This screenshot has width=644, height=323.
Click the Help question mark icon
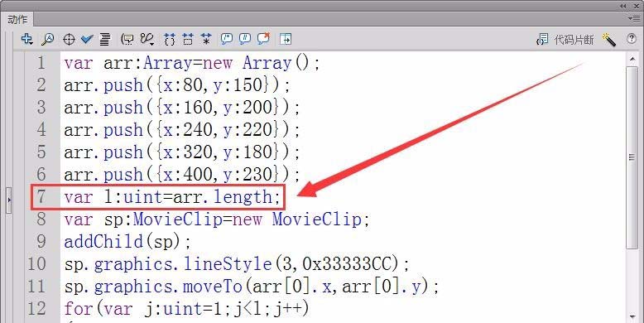pos(632,39)
